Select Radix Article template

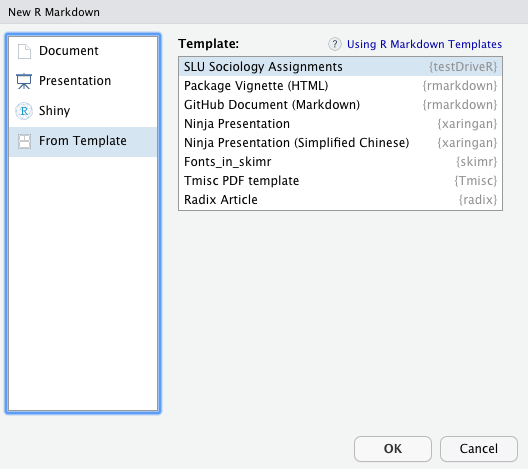(340, 200)
